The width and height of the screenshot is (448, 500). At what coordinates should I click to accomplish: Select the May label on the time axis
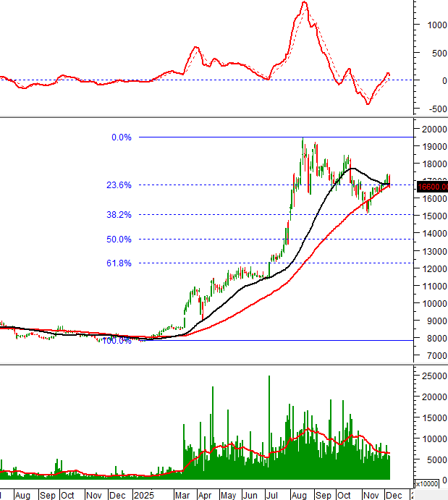pos(228,495)
